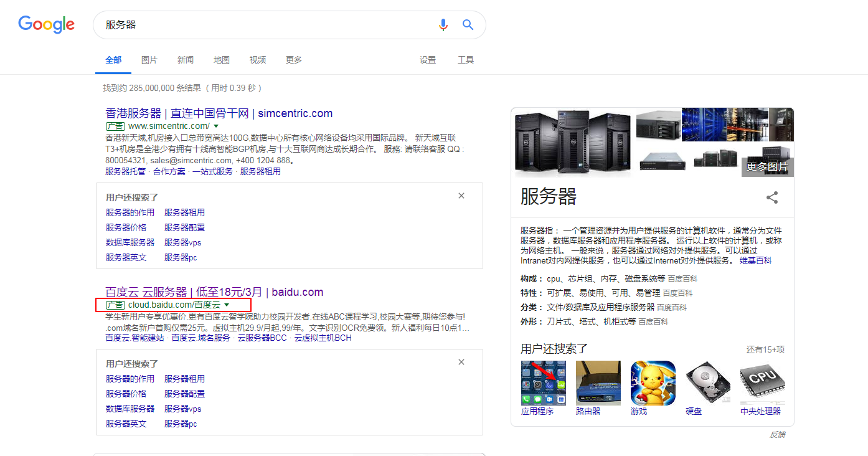868x456 pixels.
Task: Close the related-searches box below the Baidu ad
Action: (461, 362)
